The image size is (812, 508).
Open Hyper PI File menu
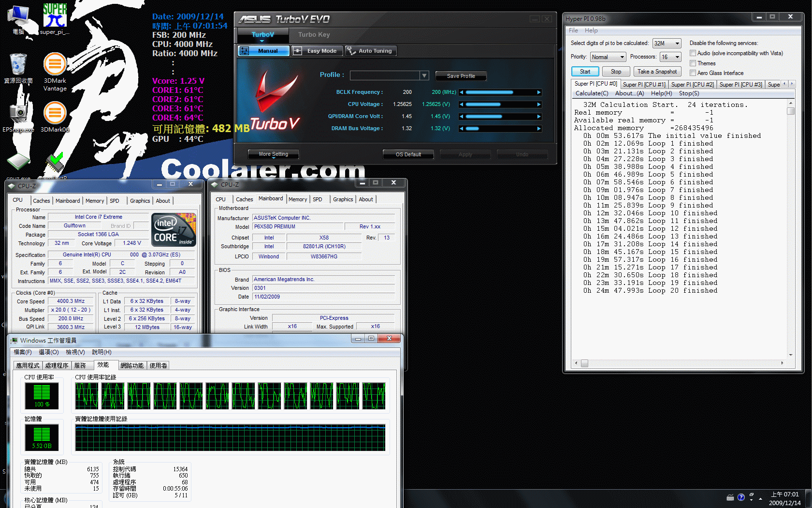coord(573,30)
